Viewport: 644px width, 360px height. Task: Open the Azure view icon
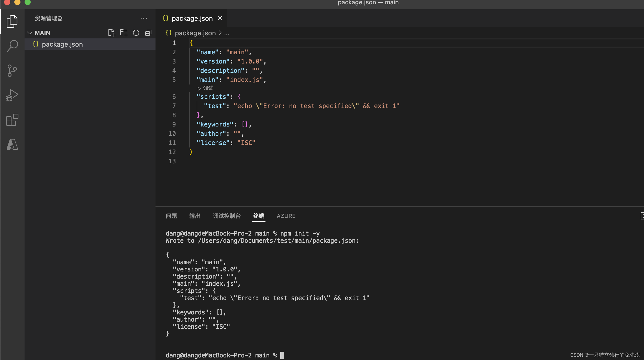[12, 144]
